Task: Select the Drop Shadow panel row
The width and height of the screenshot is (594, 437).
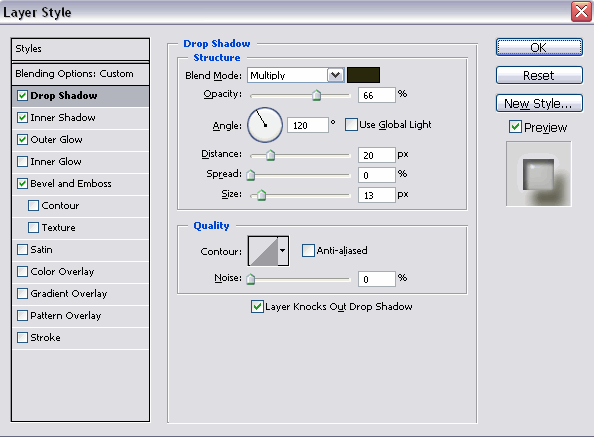Action: 80,96
